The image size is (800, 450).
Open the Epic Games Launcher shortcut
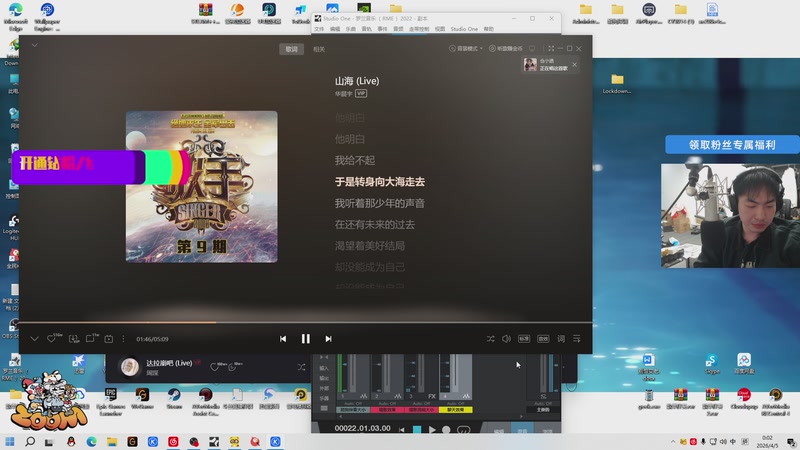click(x=111, y=402)
